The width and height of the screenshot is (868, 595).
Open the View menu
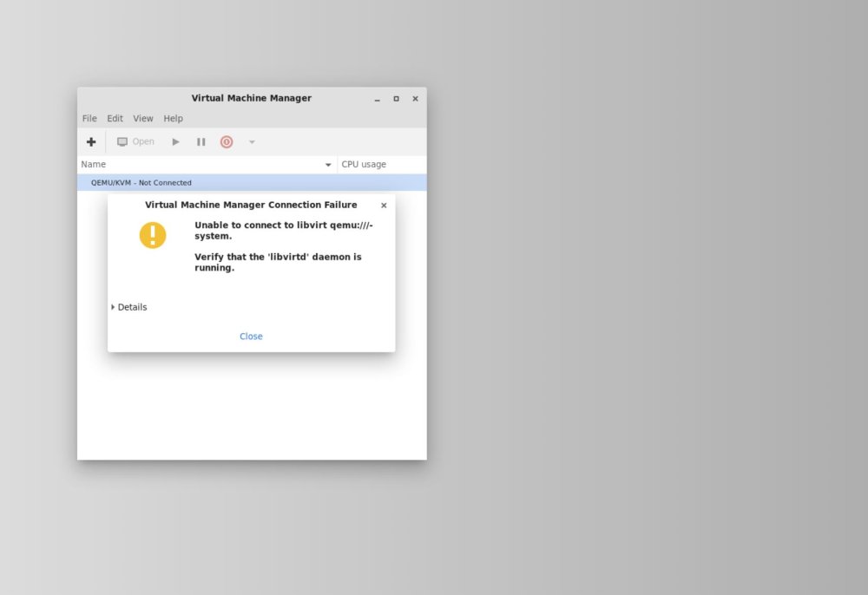pos(143,118)
